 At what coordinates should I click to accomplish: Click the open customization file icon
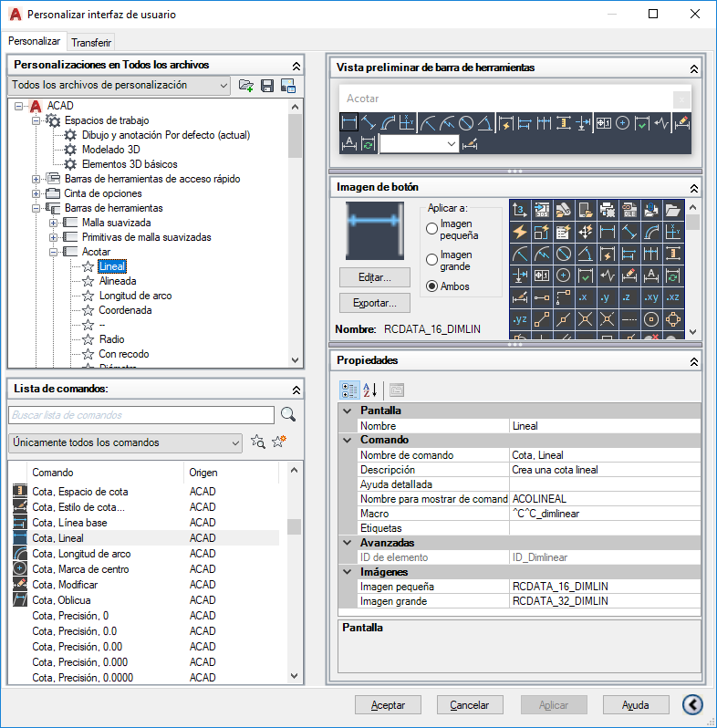245,86
